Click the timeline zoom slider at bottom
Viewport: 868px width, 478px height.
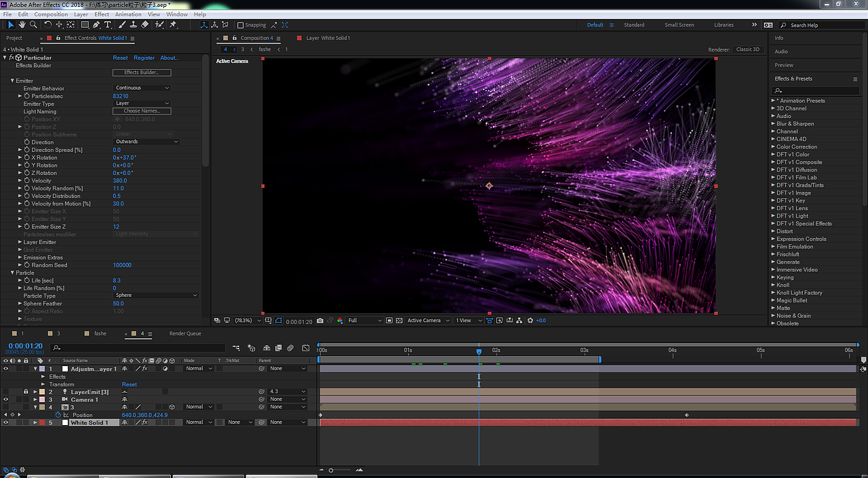331,470
